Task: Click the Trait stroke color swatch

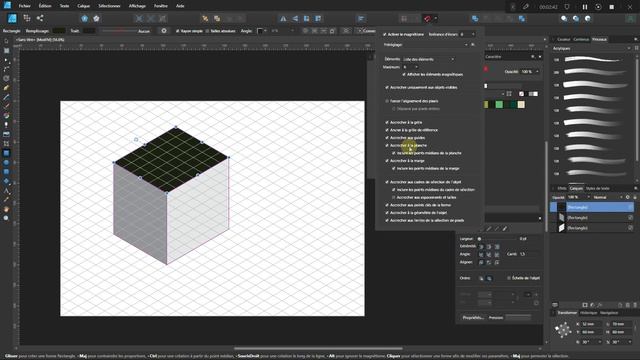Action: [x=89, y=31]
